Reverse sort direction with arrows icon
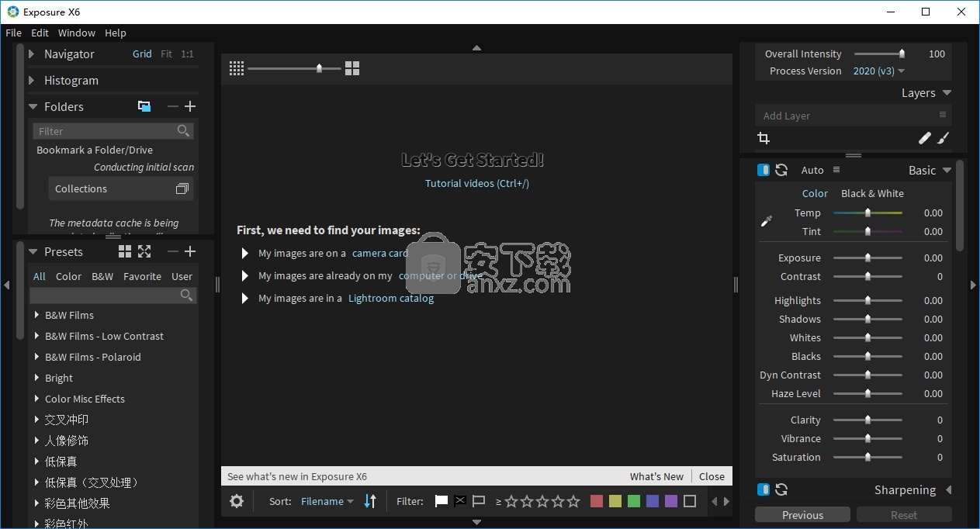980x529 pixels. click(370, 501)
